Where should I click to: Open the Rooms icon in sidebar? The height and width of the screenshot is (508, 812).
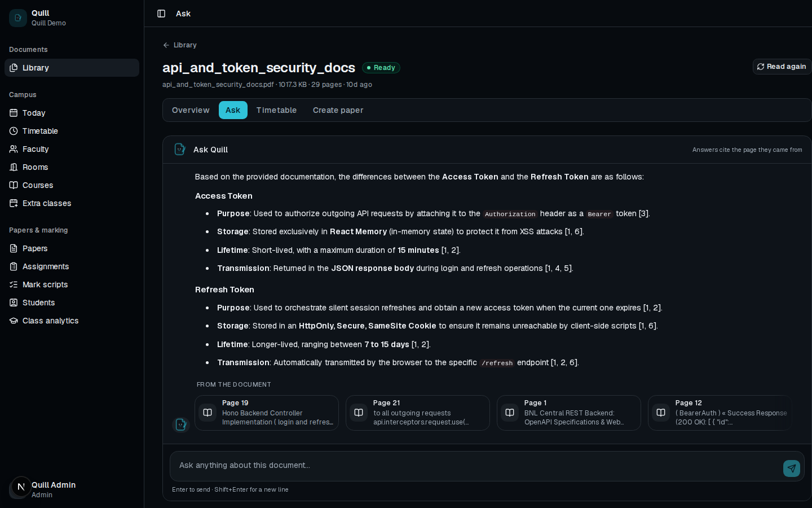pyautogui.click(x=14, y=167)
